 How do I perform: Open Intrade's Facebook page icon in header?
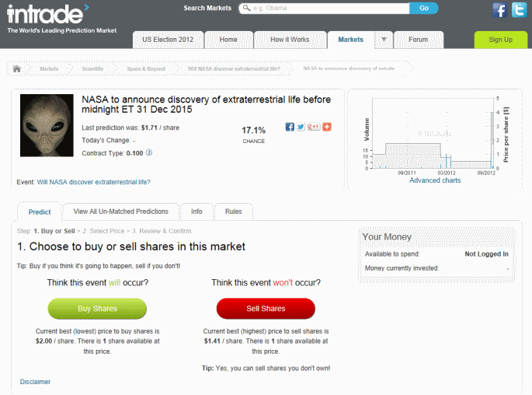click(499, 10)
